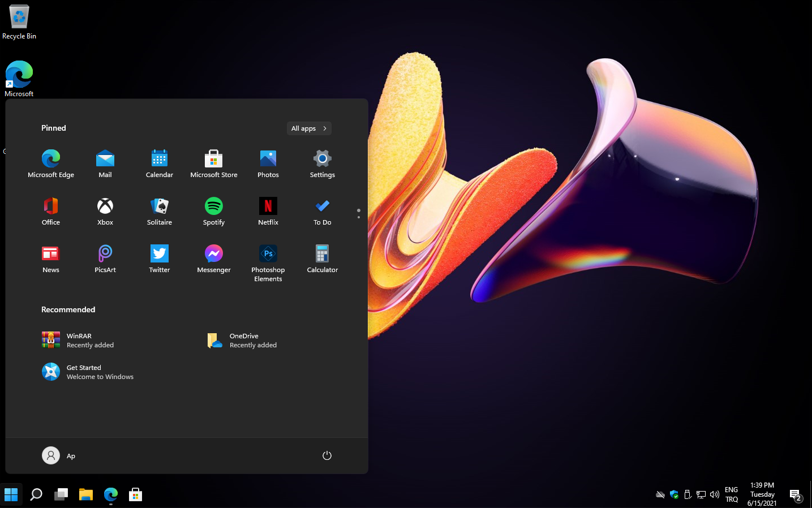Viewport: 812px width, 508px height.
Task: Open Task View on the taskbar
Action: point(61,494)
